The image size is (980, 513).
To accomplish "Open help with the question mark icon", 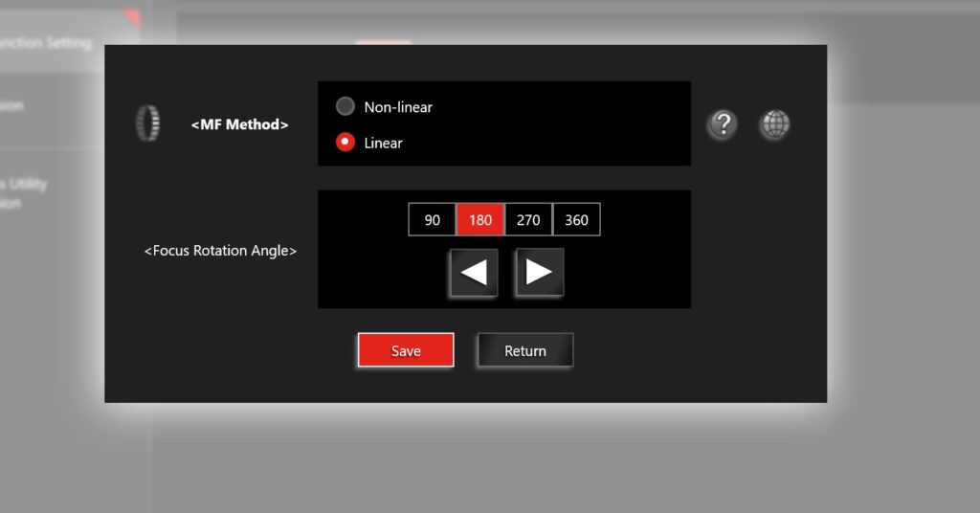I will (x=722, y=124).
